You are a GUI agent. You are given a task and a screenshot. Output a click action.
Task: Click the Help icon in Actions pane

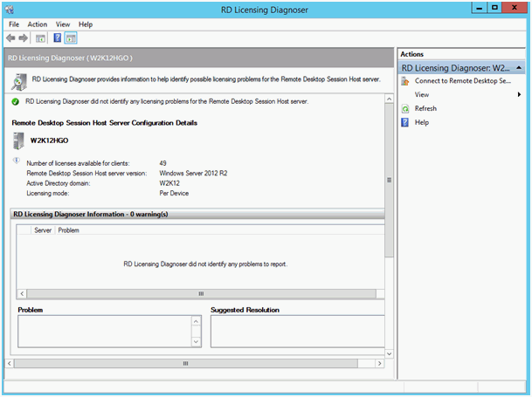tap(404, 122)
